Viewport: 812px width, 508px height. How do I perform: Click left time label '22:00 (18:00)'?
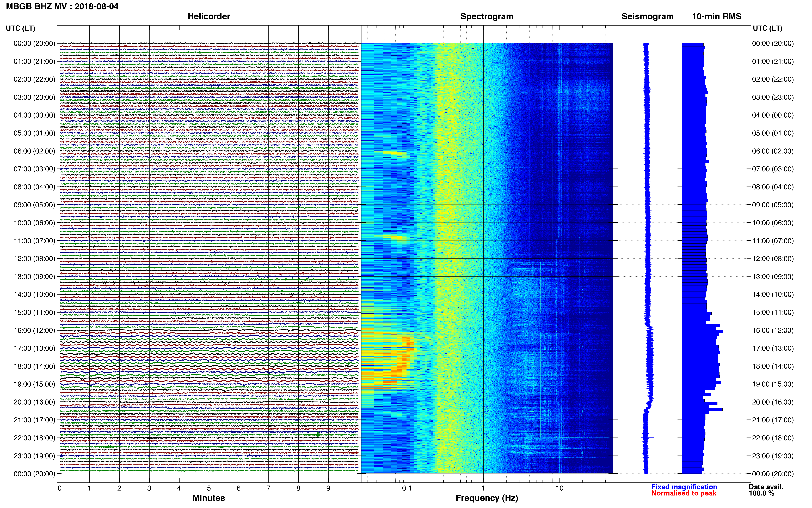click(34, 438)
